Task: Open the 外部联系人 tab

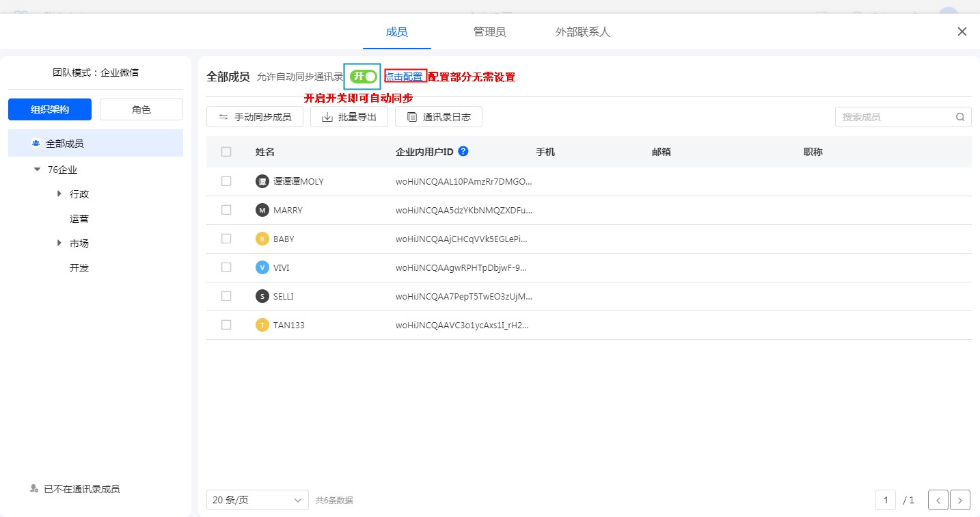Action: [582, 31]
